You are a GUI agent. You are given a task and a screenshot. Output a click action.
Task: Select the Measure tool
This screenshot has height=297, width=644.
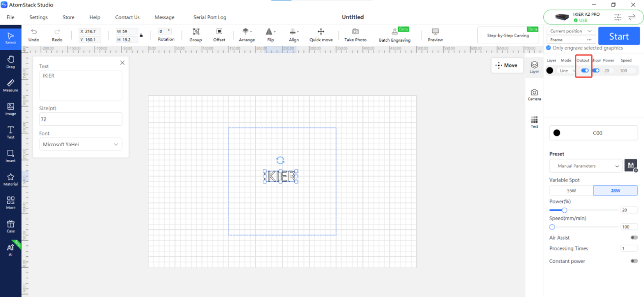10,86
